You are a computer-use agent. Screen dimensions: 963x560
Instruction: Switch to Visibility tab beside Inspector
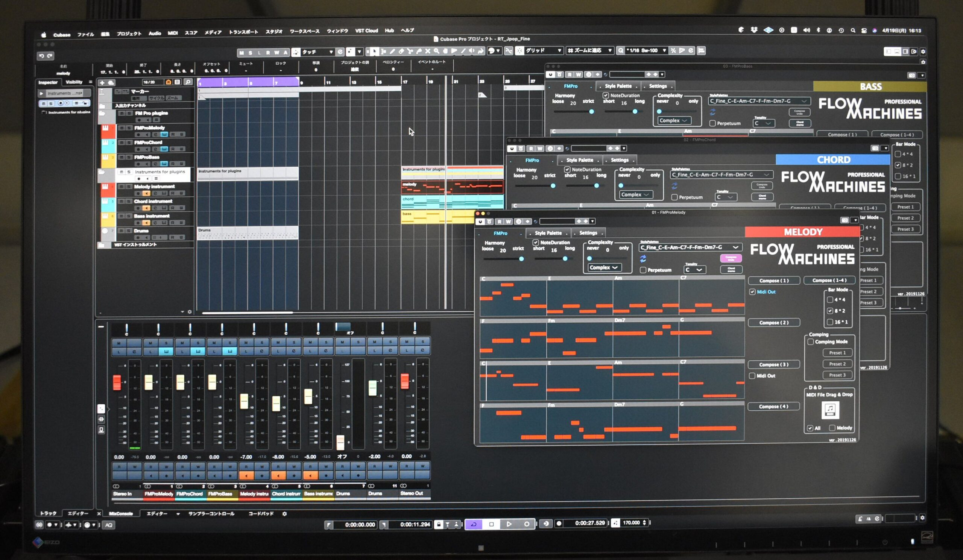(x=74, y=82)
